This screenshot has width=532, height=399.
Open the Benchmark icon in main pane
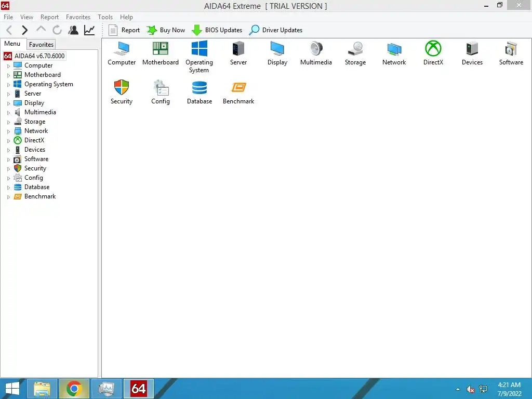click(x=238, y=92)
